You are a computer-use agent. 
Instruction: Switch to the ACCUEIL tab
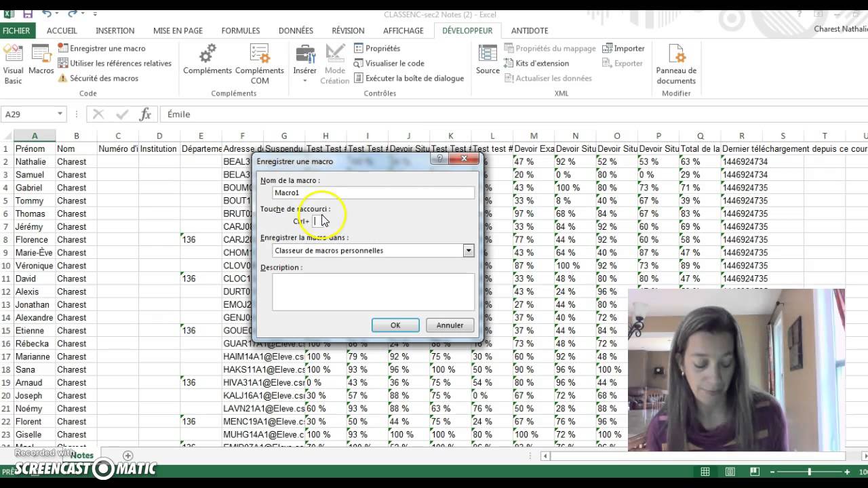tap(62, 30)
